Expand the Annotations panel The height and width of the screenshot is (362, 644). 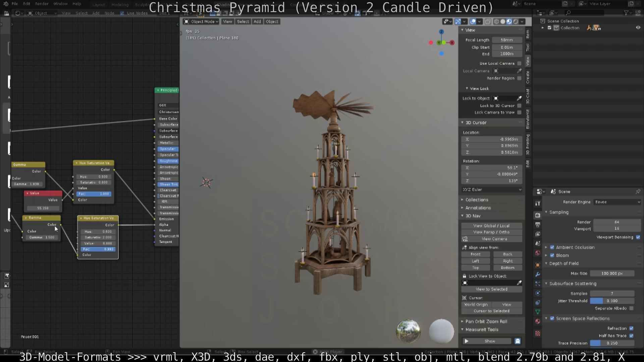coord(478,208)
